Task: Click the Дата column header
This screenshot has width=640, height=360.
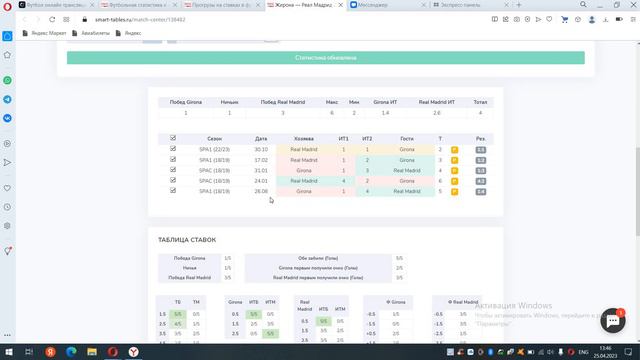Action: pyautogui.click(x=261, y=139)
